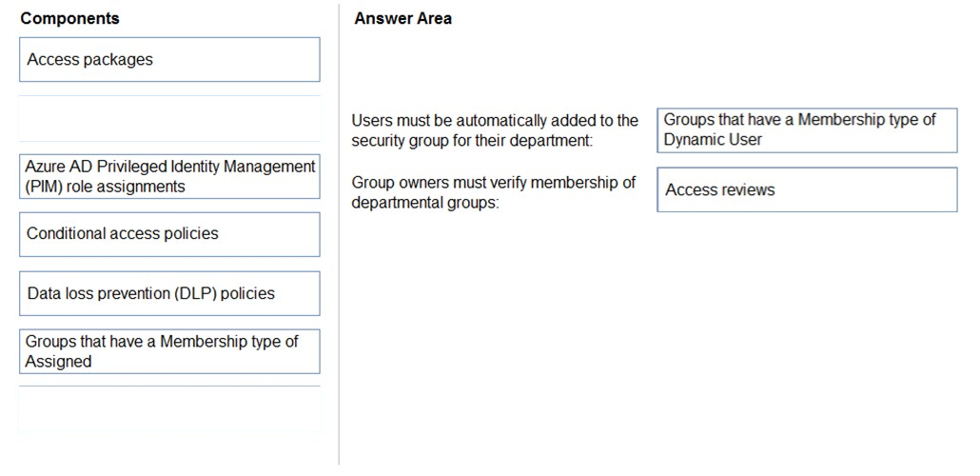Viewport: 980px width, 476px height.
Task: Choose the Conditional access policies component
Action: point(169,234)
